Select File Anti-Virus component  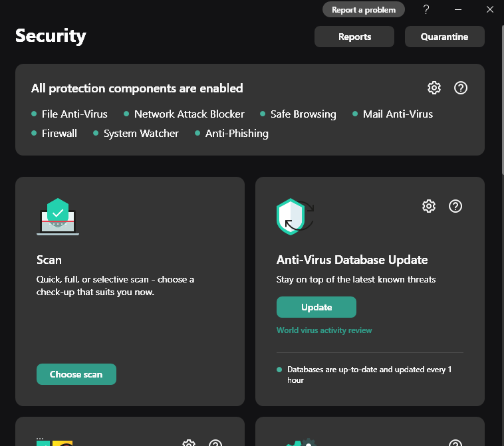(x=74, y=114)
